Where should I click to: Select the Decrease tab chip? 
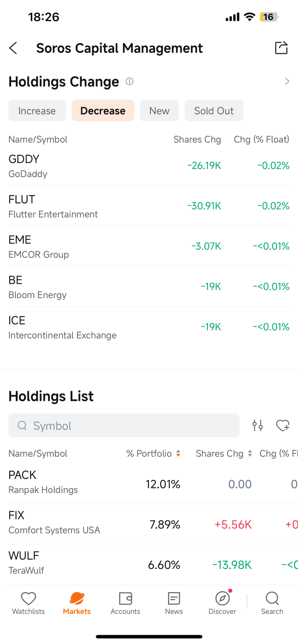(103, 111)
